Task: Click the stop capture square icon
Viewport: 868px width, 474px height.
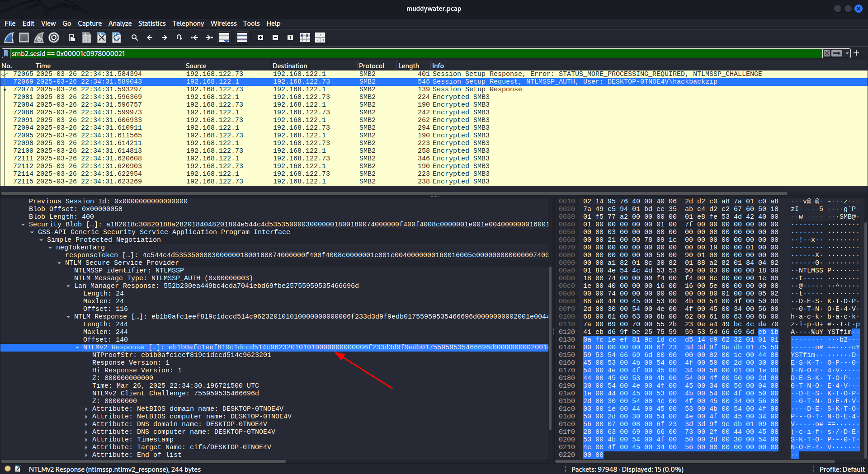Action: point(24,38)
